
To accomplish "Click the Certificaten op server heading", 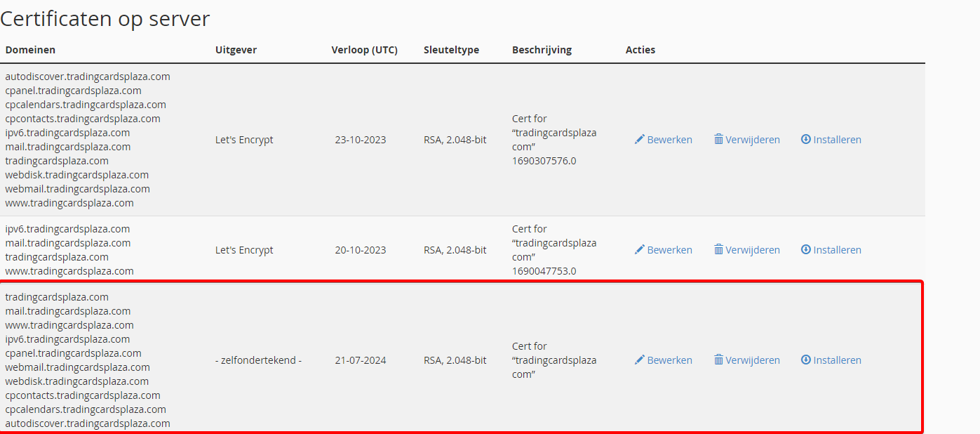I will [x=105, y=19].
